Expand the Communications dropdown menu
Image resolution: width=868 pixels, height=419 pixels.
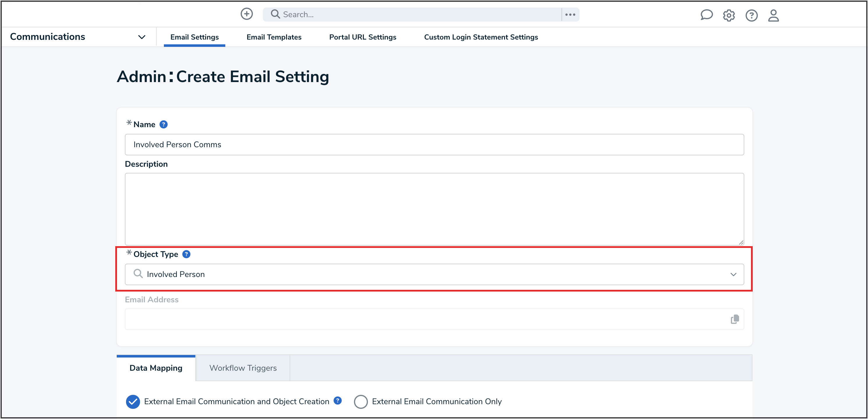141,37
